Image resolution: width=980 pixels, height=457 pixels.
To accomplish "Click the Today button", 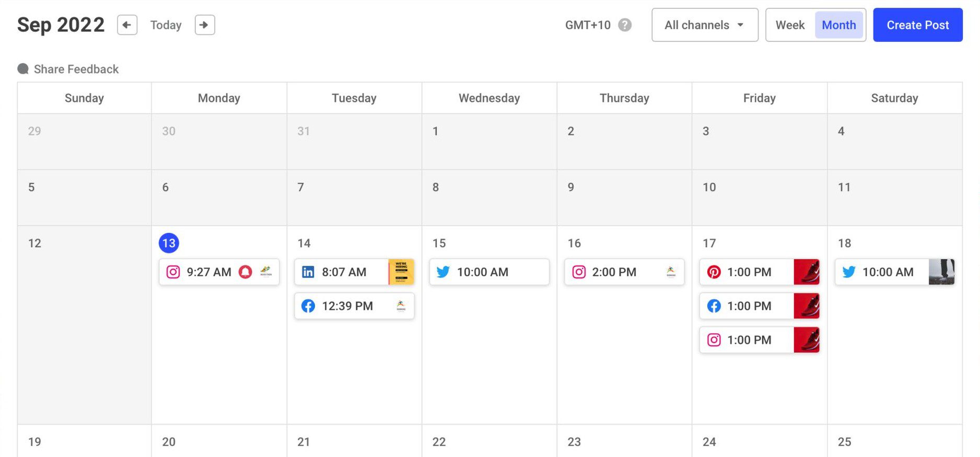I will 166,25.
